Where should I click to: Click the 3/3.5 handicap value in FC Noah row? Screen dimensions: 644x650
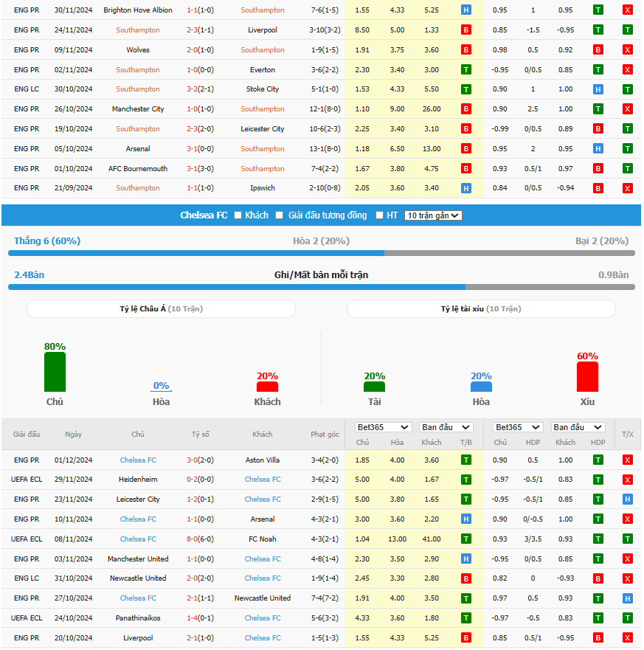pos(533,539)
